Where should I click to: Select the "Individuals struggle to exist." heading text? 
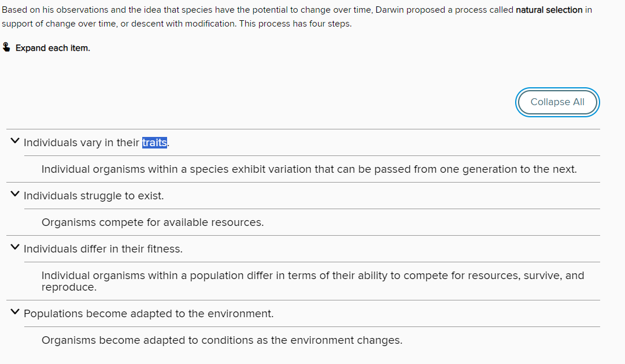coord(94,196)
